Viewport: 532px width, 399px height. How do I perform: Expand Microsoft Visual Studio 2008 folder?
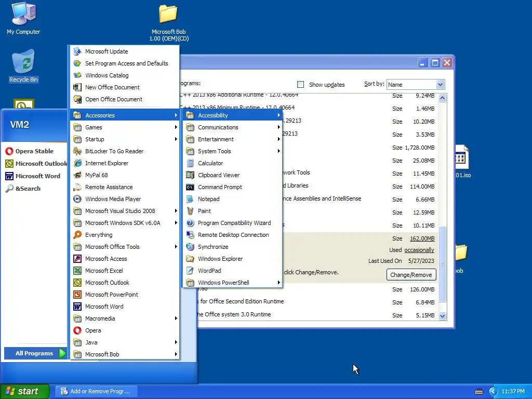(125, 211)
